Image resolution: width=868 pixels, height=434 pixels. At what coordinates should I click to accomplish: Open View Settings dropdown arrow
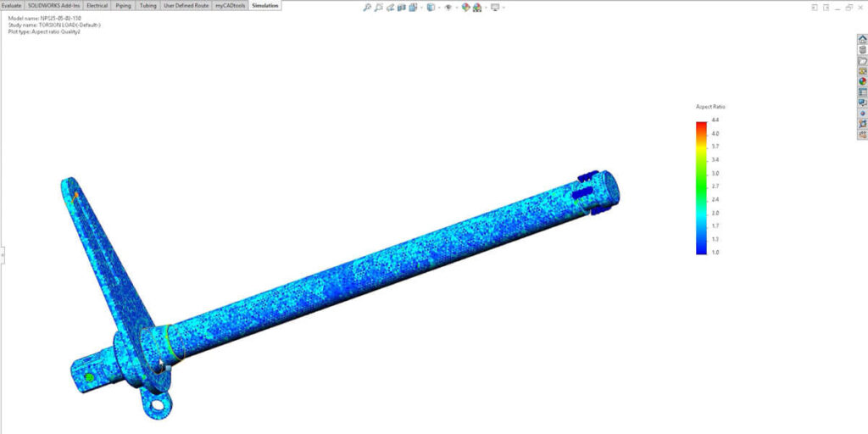point(504,8)
